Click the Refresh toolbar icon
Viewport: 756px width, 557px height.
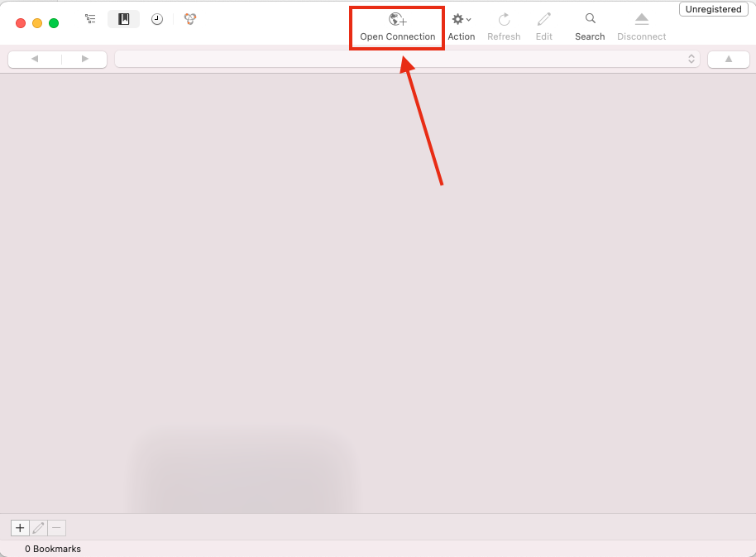click(x=504, y=20)
